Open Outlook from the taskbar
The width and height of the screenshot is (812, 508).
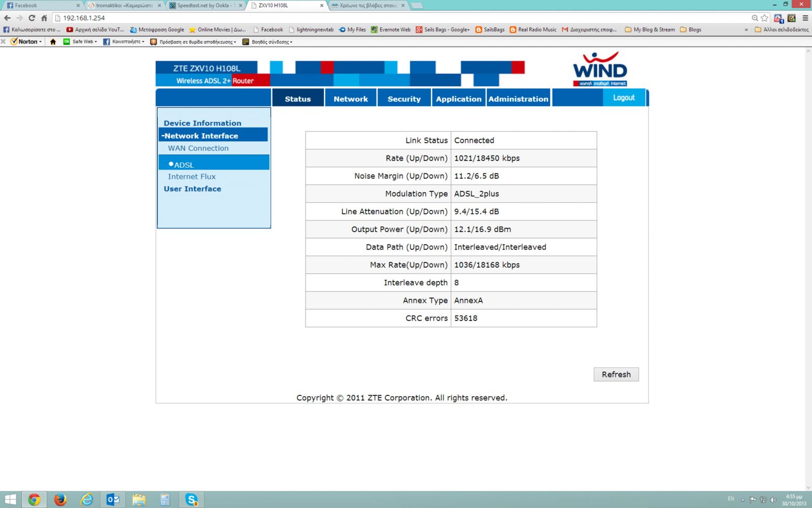[113, 500]
